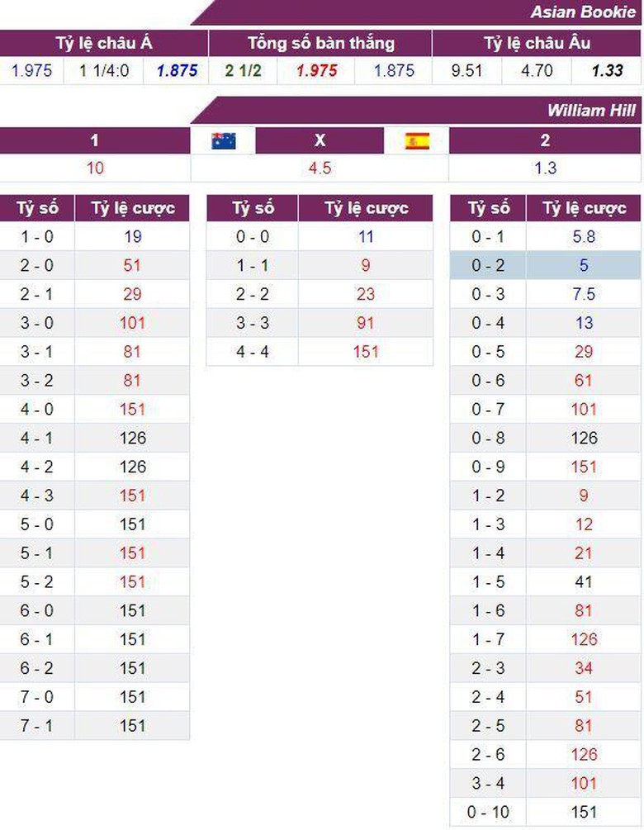Click the 1 1/4:0 Asian handicap line
Image resolution: width=644 pixels, height=830 pixels.
click(x=104, y=70)
